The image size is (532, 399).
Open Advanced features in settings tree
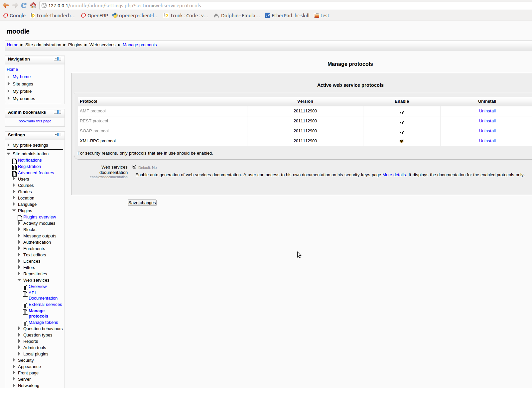[x=36, y=173]
